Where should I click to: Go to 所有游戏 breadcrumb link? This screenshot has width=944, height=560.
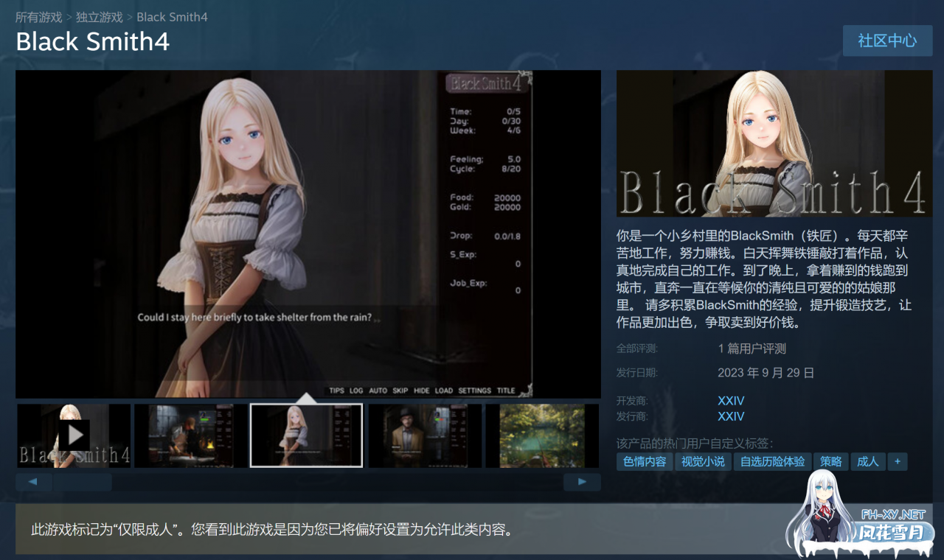click(39, 17)
